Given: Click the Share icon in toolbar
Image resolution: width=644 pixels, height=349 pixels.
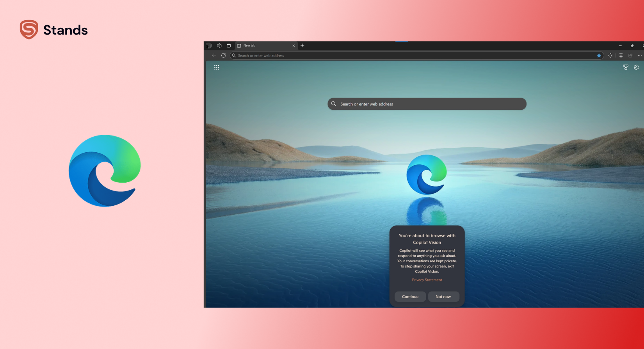Looking at the screenshot, I should coord(630,55).
